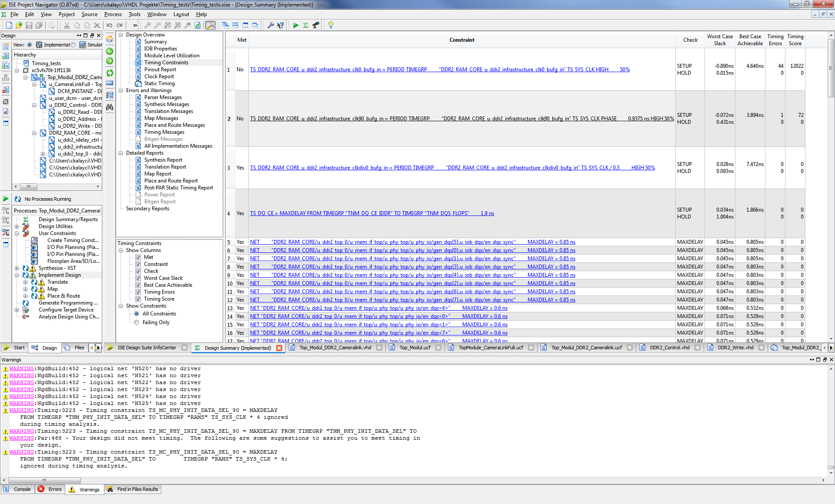835x504 pixels.
Task: Click the Float icon on Design panel header
Action: (92, 36)
